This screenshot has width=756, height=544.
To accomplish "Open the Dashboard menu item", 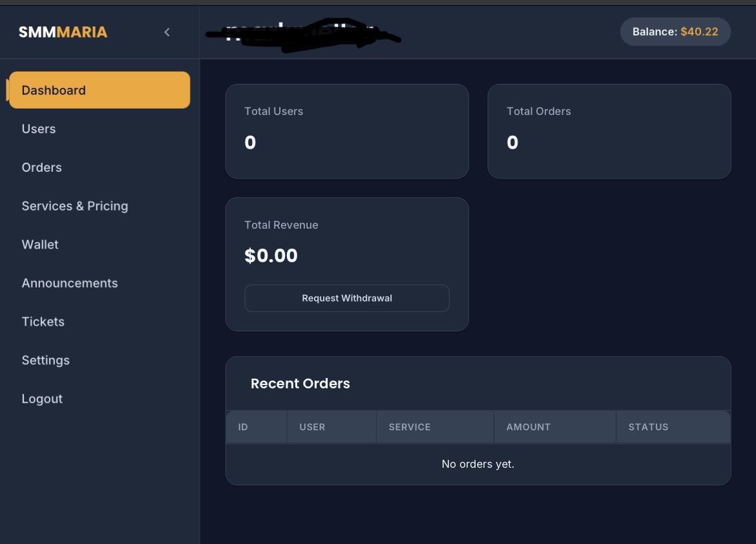I will click(x=100, y=90).
